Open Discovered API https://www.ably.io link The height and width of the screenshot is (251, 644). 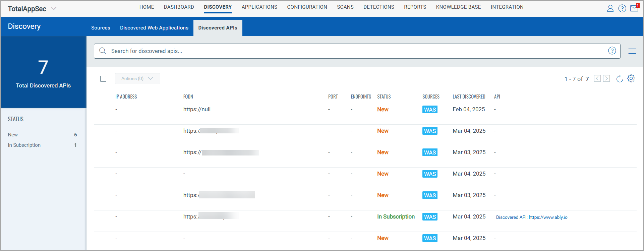click(532, 217)
